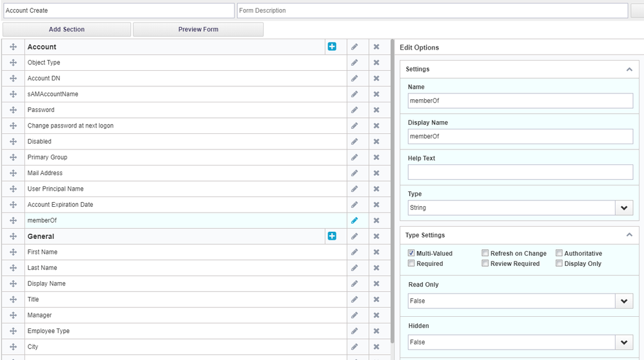
Task: Click the pencil icon for First Name
Action: 355,252
